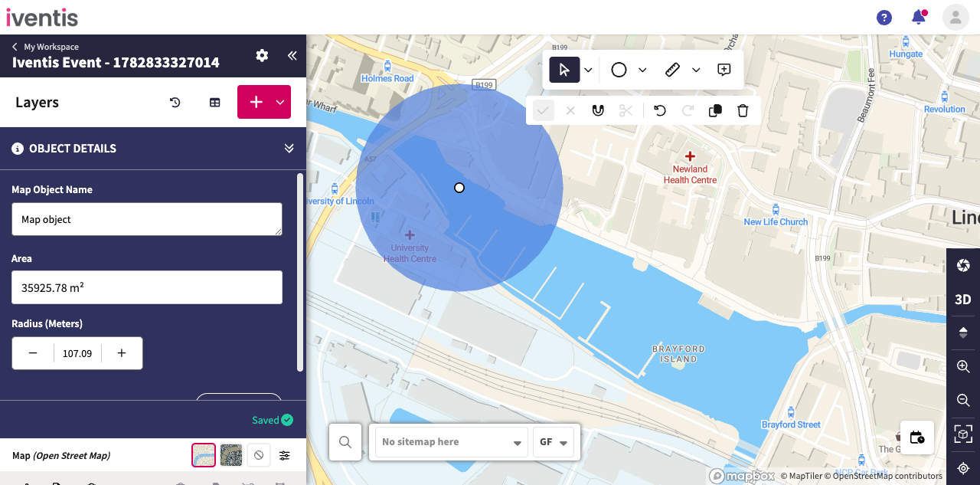Image resolution: width=980 pixels, height=485 pixels.
Task: Select satellite basemap thumbnail
Action: (x=231, y=455)
